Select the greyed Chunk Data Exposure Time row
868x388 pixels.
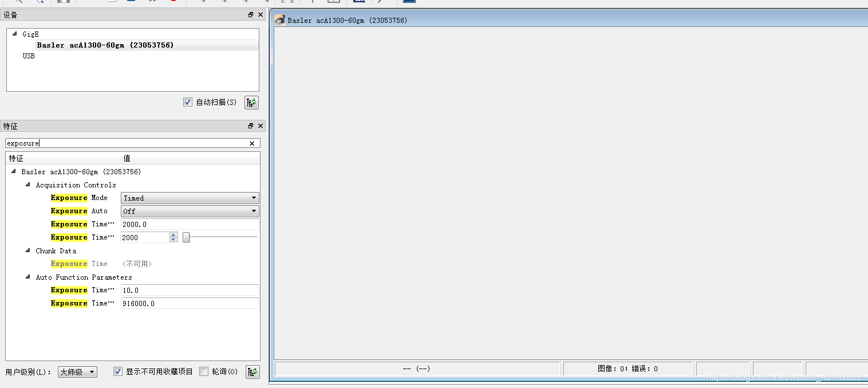point(79,264)
